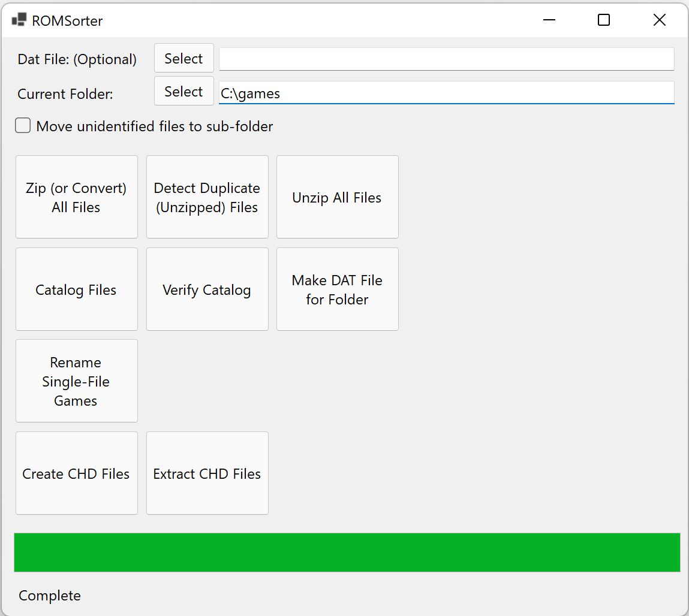Screen dimensions: 689x616
Task: Hit Rename Single-File Games button
Action: point(76,381)
